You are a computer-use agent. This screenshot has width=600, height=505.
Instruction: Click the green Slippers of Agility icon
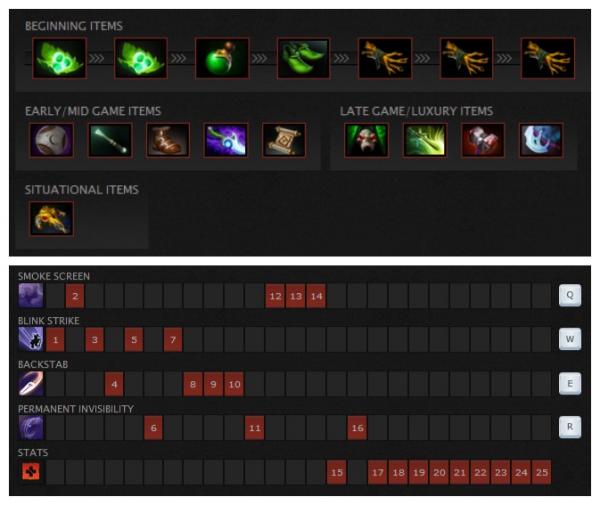303,58
